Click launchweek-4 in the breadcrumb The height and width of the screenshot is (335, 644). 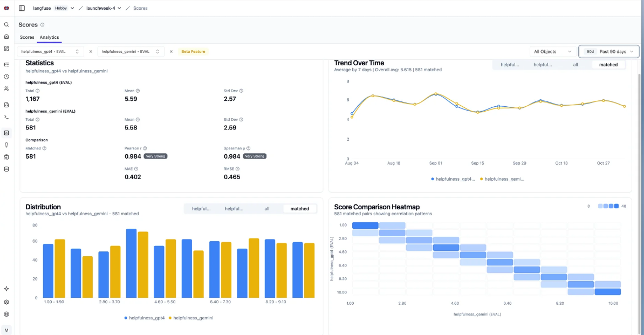101,8
